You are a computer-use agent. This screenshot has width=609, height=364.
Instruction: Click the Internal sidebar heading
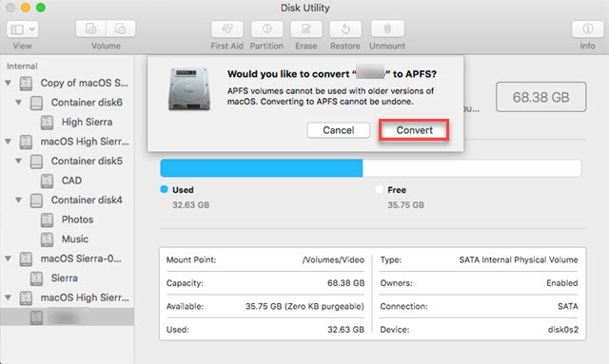click(x=22, y=66)
